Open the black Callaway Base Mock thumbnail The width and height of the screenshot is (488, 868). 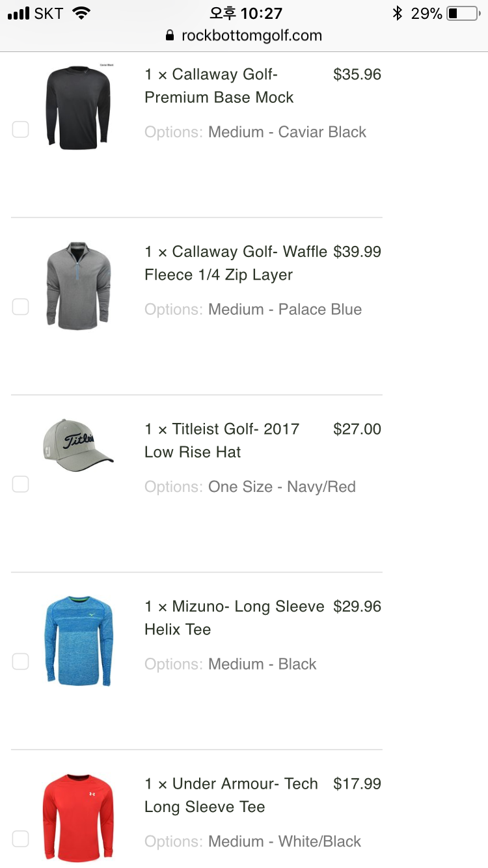click(79, 107)
